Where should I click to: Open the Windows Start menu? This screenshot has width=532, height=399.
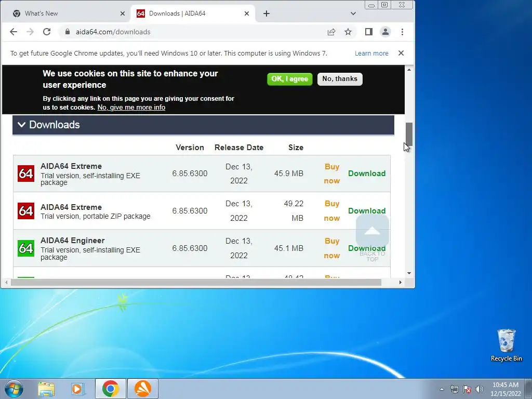pyautogui.click(x=14, y=389)
